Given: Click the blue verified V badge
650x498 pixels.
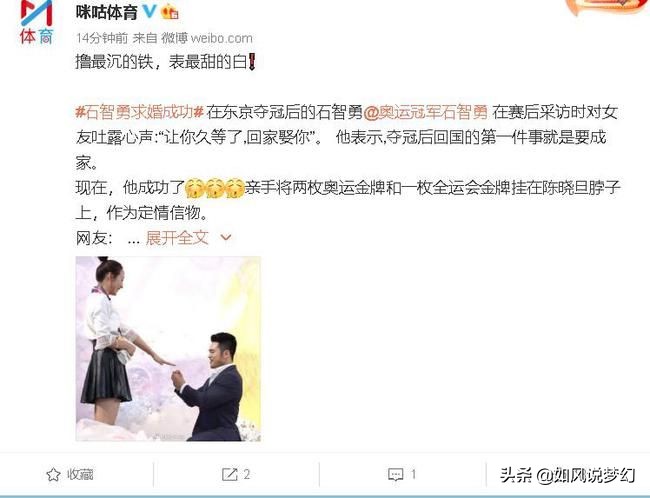Looking at the screenshot, I should (149, 12).
